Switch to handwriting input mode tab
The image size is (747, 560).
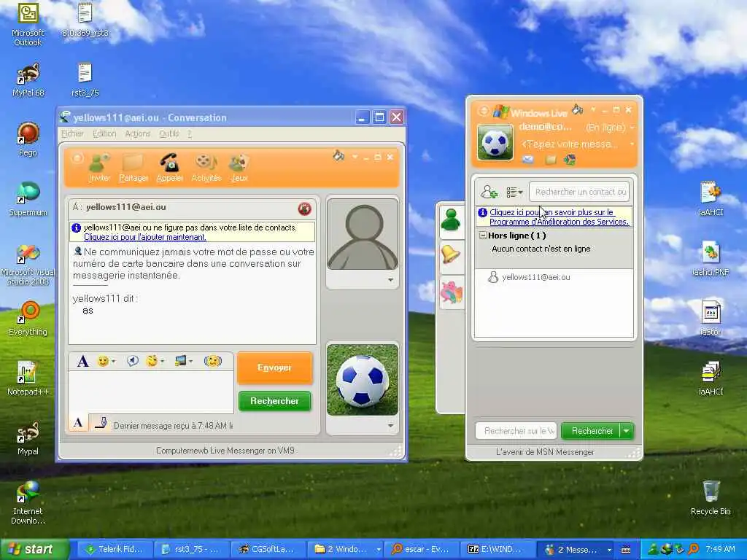pyautogui.click(x=99, y=422)
